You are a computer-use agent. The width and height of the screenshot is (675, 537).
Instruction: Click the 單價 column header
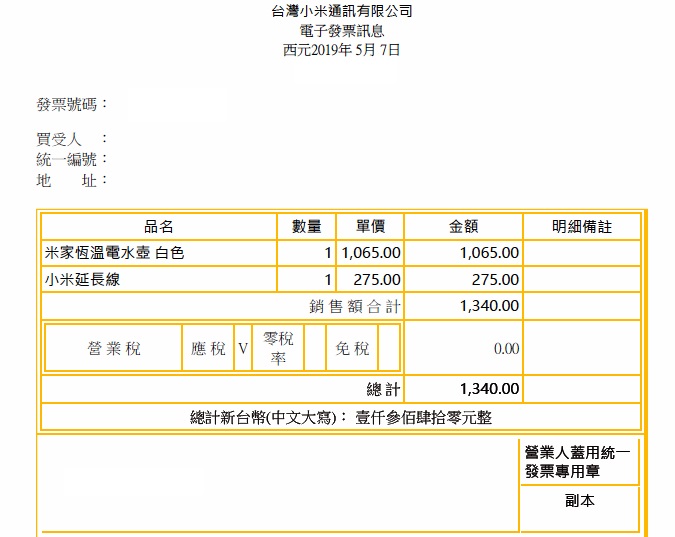(x=370, y=227)
